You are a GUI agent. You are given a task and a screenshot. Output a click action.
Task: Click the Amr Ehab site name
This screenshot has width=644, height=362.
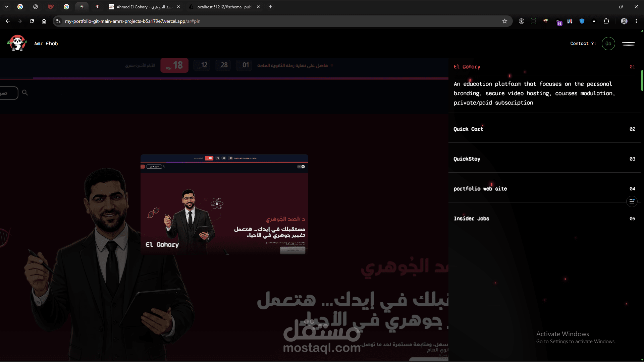[x=46, y=44]
